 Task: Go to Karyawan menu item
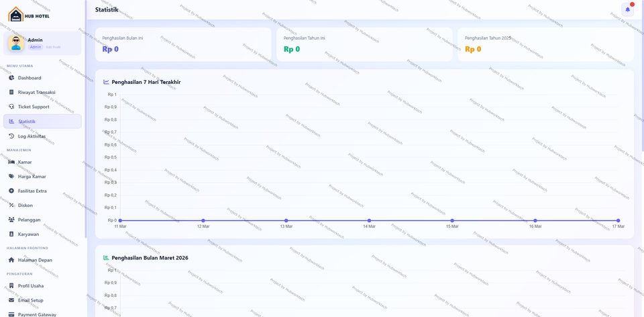pos(28,234)
